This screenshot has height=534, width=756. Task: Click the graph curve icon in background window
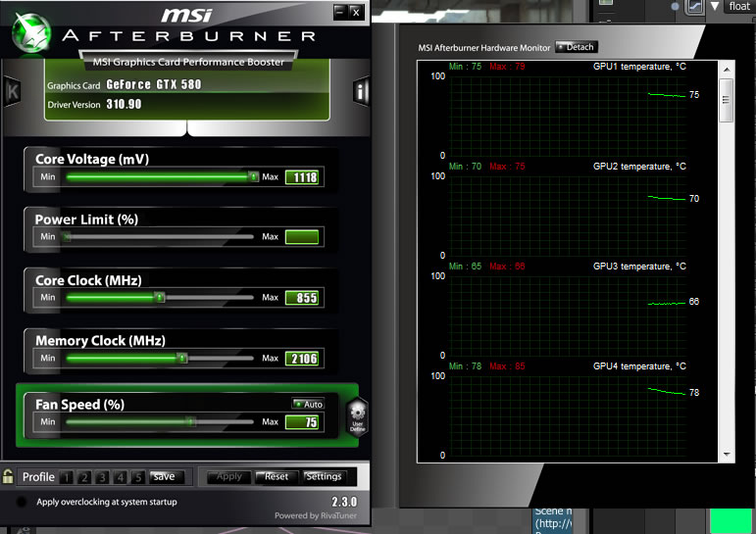coord(695,6)
